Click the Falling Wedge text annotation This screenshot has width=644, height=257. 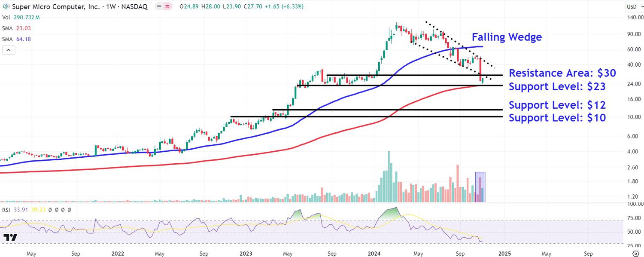[x=507, y=37]
